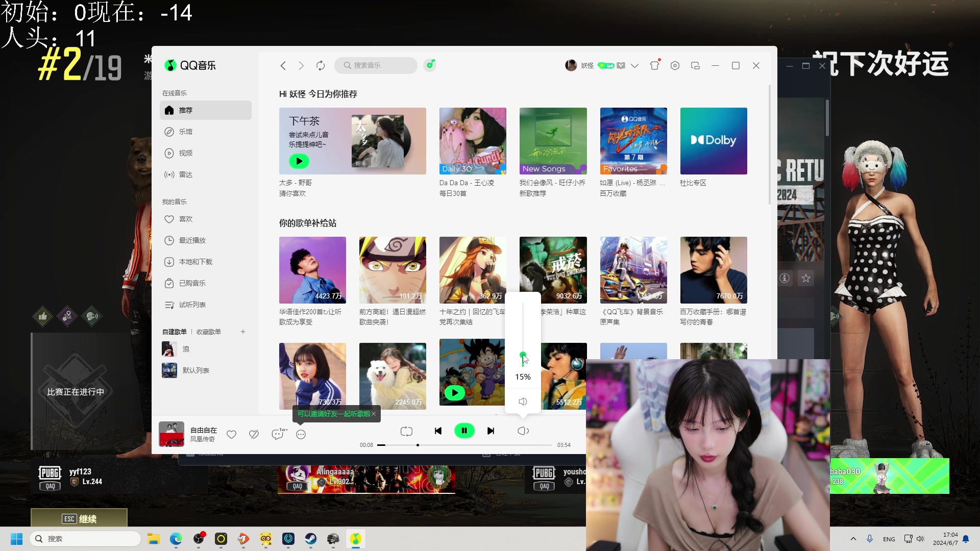The height and width of the screenshot is (551, 980).
Task: Open the 妖怪 user profile avatar
Action: (571, 65)
